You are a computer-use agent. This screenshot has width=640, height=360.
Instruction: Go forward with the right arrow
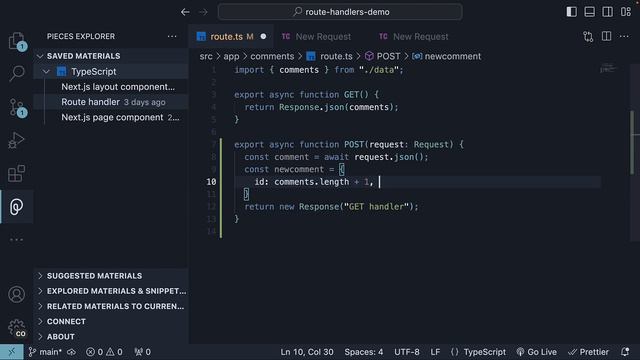[x=203, y=12]
